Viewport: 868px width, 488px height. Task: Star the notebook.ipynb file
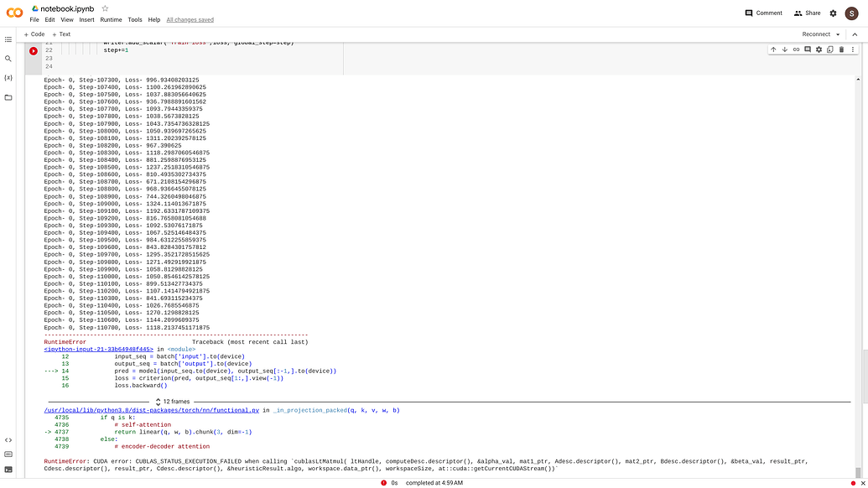coord(105,8)
